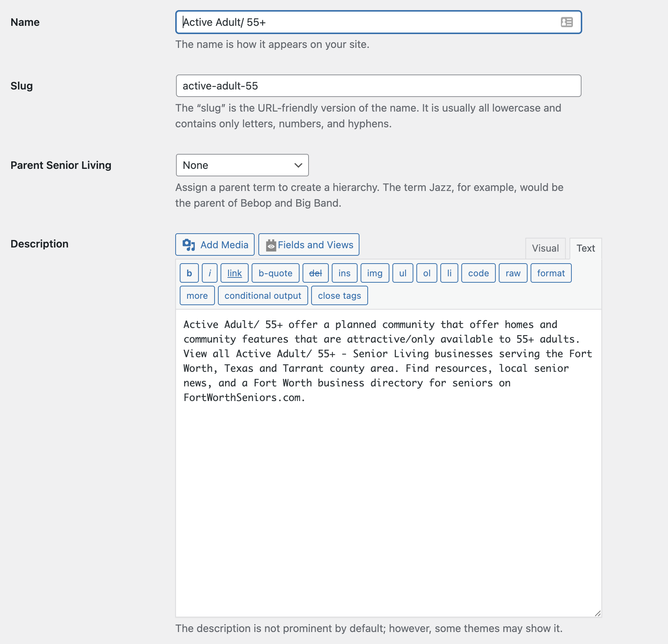
Task: Click inside the Description text area
Action: point(389,463)
